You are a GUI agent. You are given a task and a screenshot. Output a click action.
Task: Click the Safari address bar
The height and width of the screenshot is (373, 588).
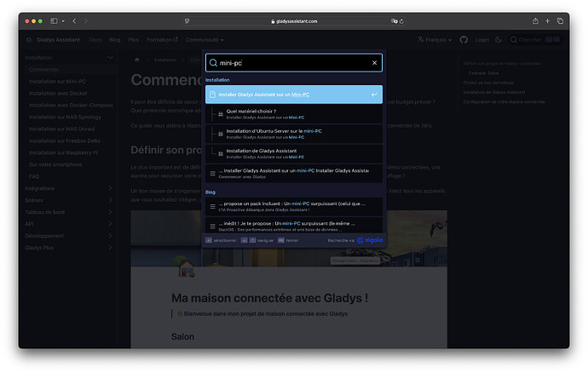[294, 21]
